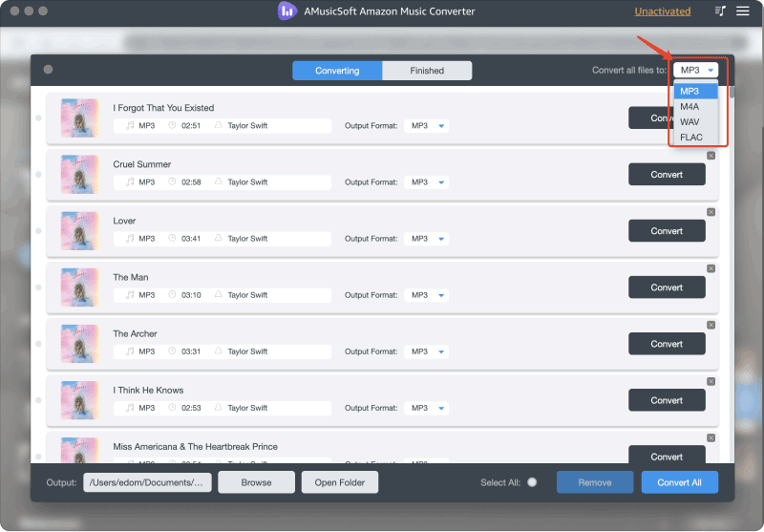Remove Miss Americana track via X icon

tap(711, 438)
